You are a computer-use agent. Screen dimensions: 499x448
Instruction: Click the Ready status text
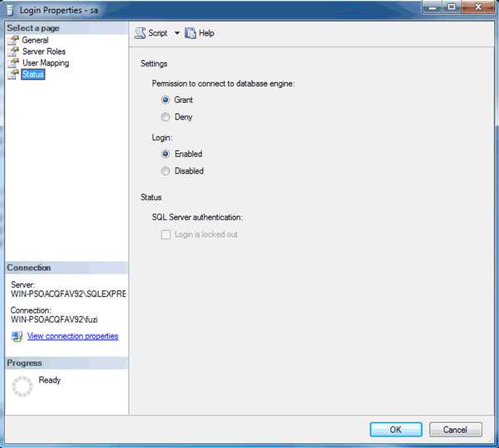(49, 380)
